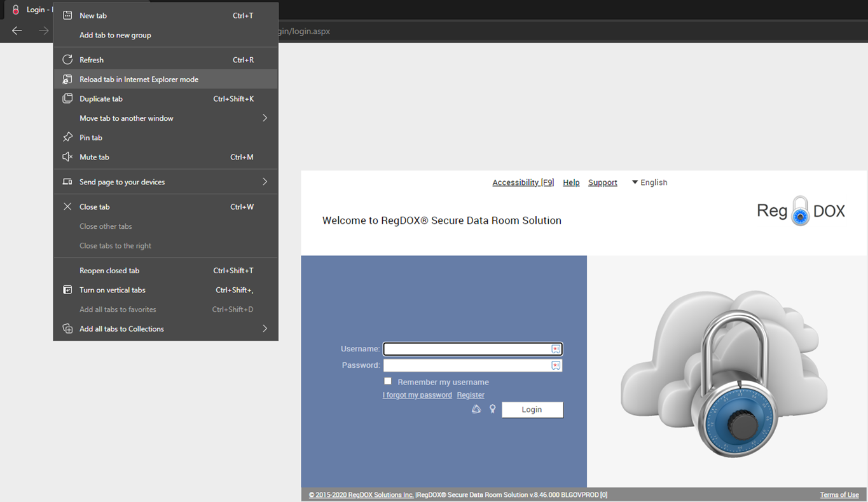Image resolution: width=868 pixels, height=502 pixels.
Task: Click the Mute tab speaker icon
Action: [x=67, y=157]
